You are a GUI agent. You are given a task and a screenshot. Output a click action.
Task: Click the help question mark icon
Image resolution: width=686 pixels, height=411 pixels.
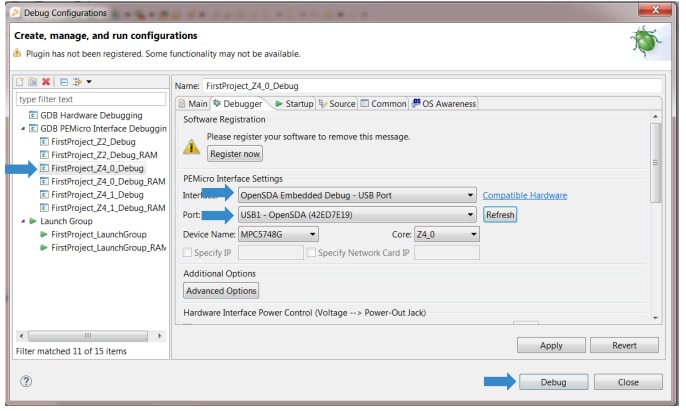pos(26,381)
